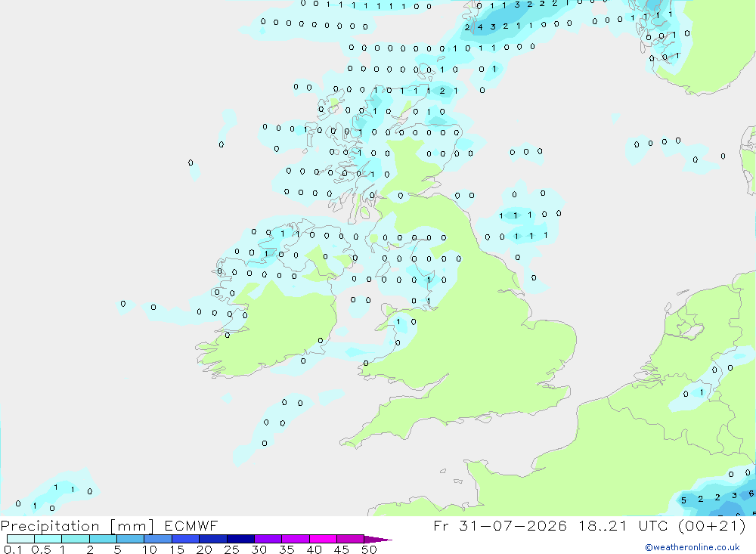Select the 'Precipitation [mm]' title text

point(77,526)
